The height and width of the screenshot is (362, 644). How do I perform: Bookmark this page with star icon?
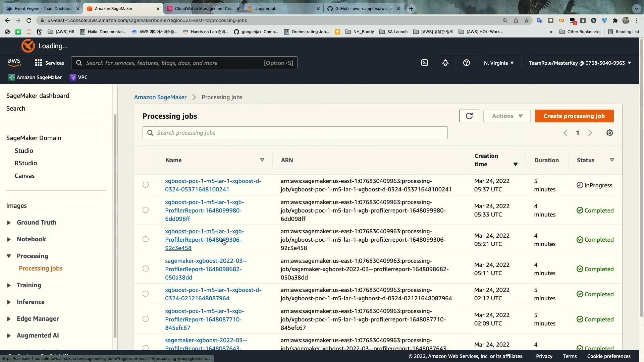[527, 20]
